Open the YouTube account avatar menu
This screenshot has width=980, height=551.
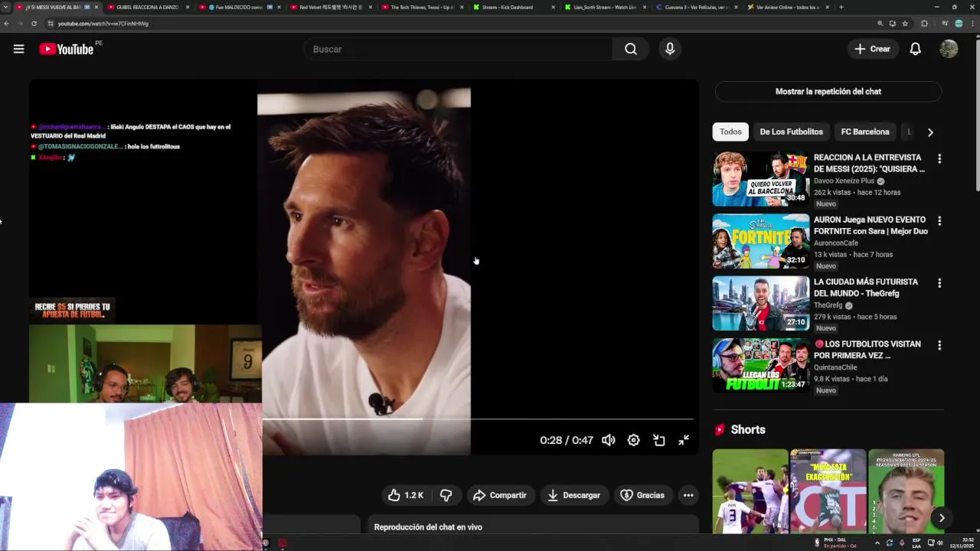[x=949, y=49]
